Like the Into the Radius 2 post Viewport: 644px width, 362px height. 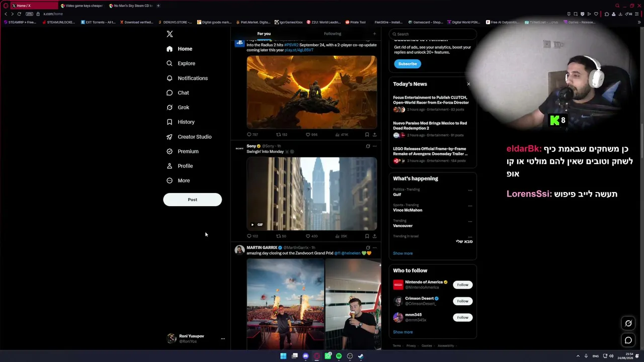311,135
